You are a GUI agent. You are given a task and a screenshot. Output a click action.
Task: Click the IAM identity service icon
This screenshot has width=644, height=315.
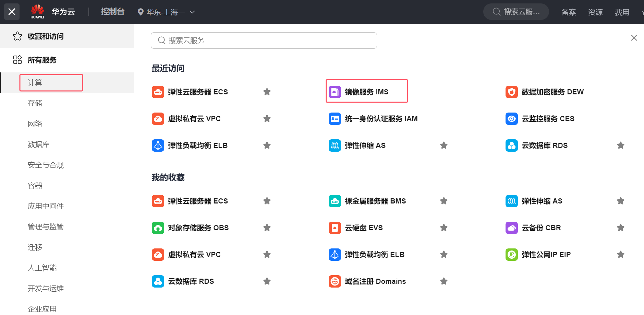click(x=335, y=119)
